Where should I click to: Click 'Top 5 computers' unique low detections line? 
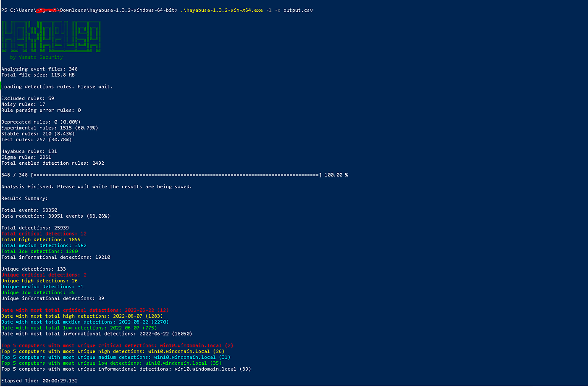pyautogui.click(x=111, y=363)
